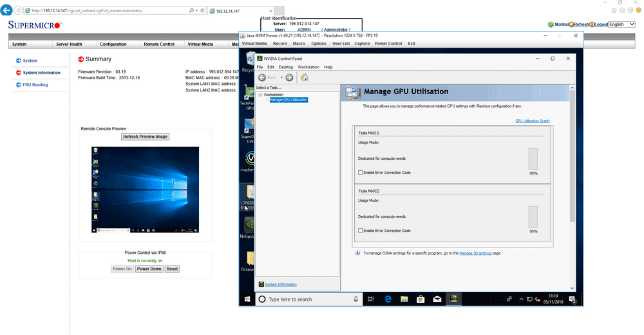
Task: Click the Reset button under Power Control
Action: tap(172, 269)
